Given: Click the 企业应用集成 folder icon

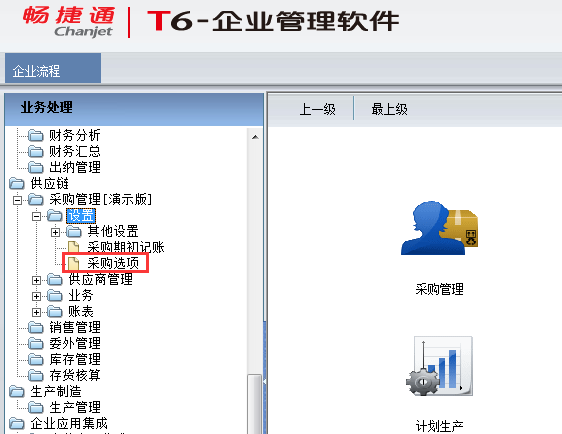Looking at the screenshot, I should (x=16, y=423).
